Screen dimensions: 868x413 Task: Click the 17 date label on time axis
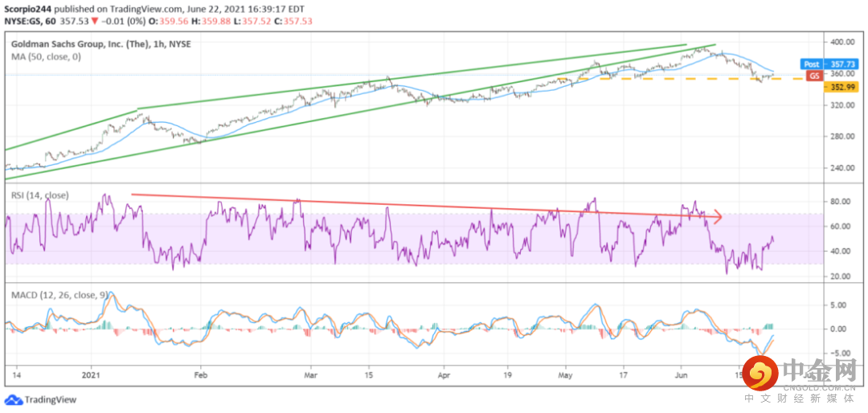click(x=624, y=374)
